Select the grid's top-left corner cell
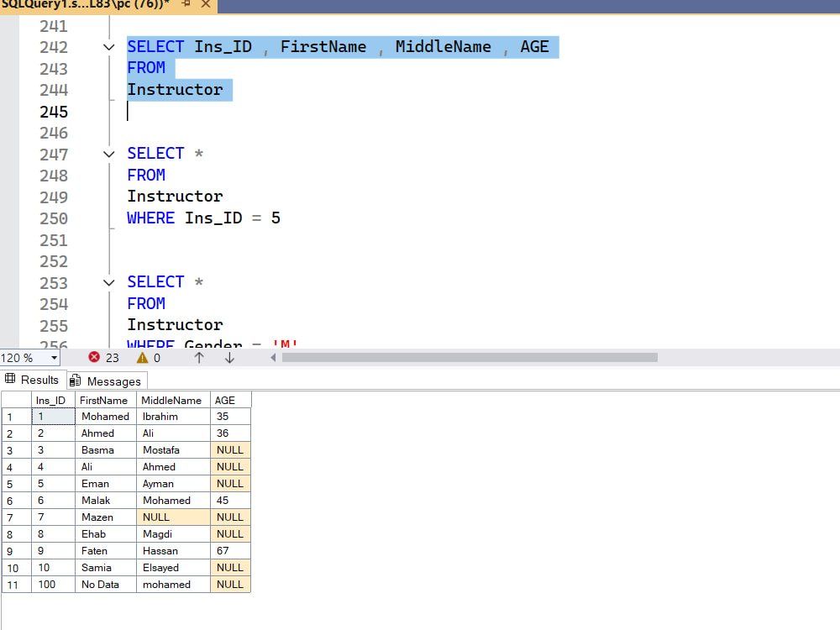 tap(17, 400)
